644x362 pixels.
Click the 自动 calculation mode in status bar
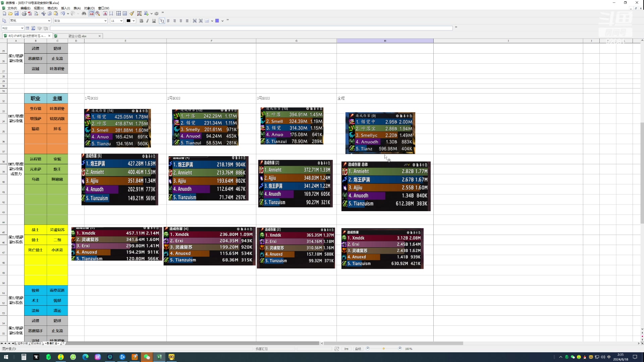point(358,349)
